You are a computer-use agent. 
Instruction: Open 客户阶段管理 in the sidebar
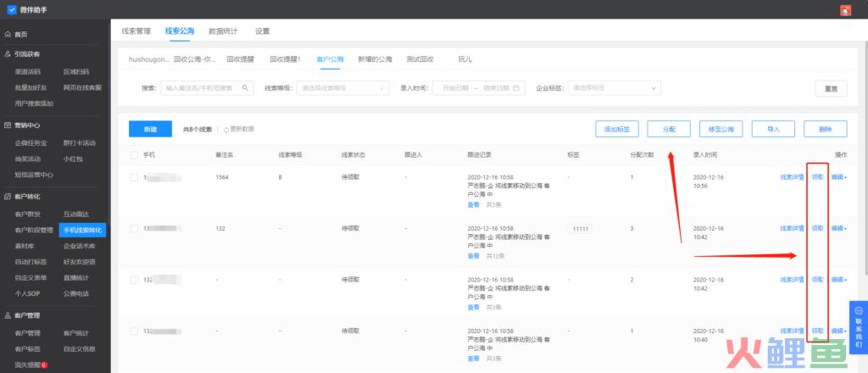point(34,231)
